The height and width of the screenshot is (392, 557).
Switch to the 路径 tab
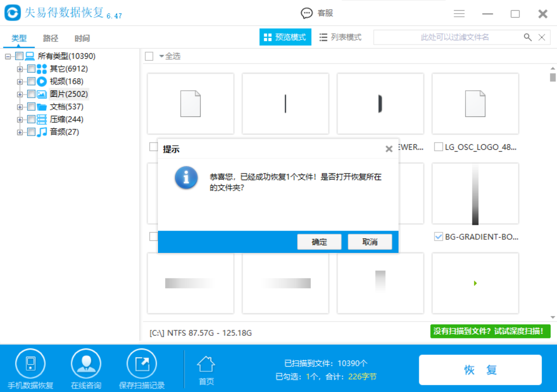50,38
